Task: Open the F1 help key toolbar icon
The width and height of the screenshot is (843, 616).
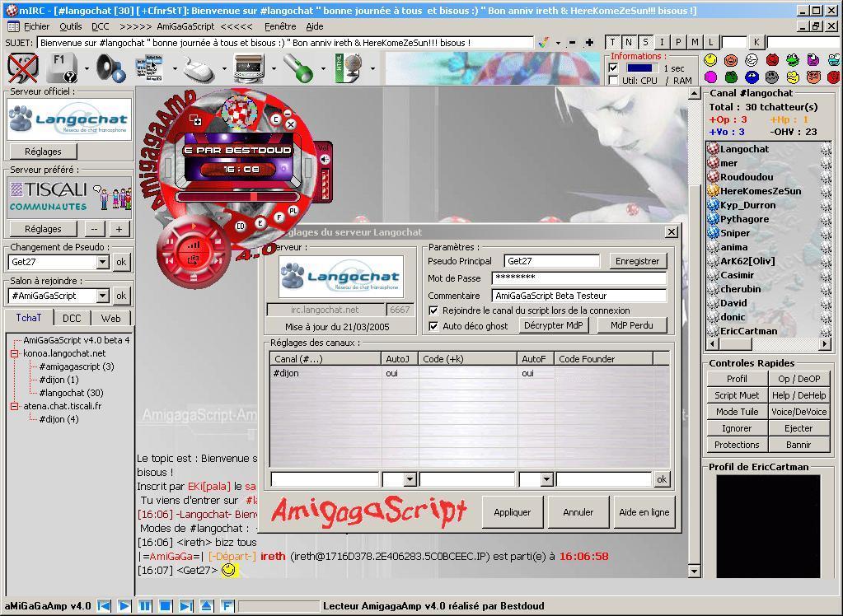Action: coord(63,68)
